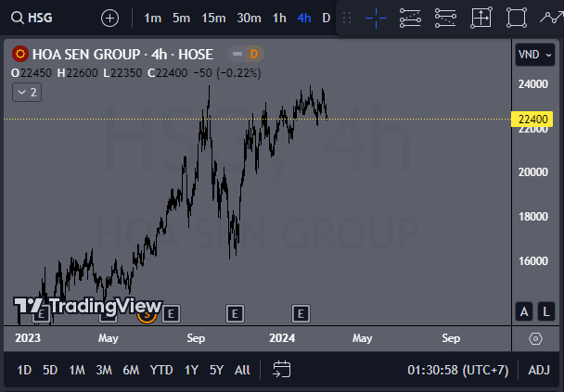The width and height of the screenshot is (564, 392).
Task: Toggle the D data mode pill
Action: click(254, 55)
